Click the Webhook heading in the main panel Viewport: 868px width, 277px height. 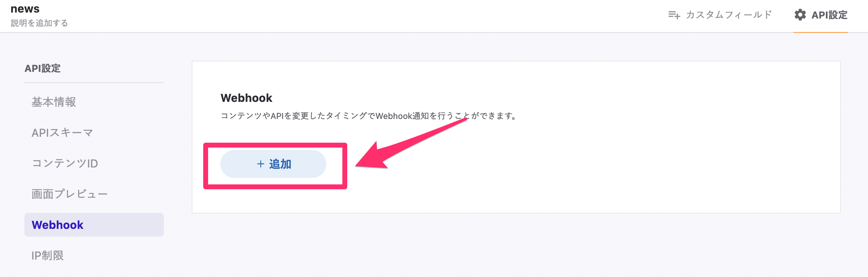pos(246,98)
